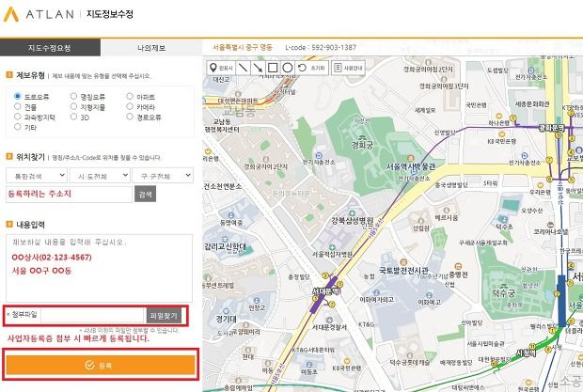Click the 경희궁 palace marker on map

(363, 144)
